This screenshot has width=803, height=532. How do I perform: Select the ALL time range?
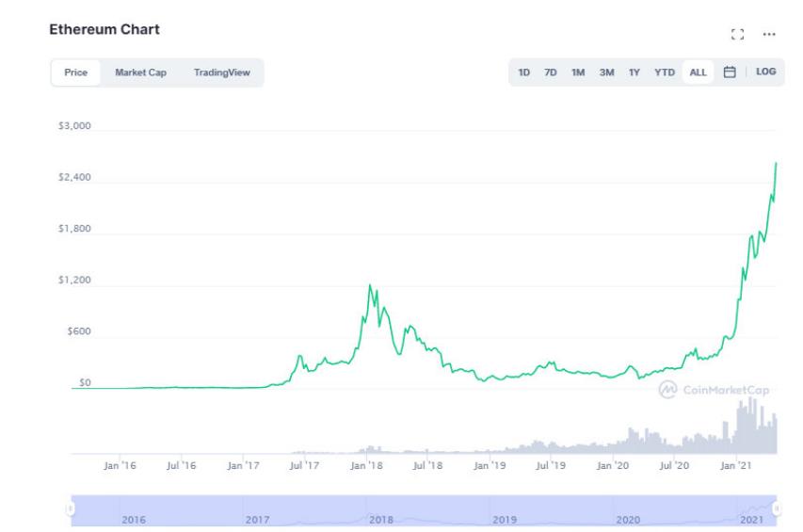click(x=698, y=73)
